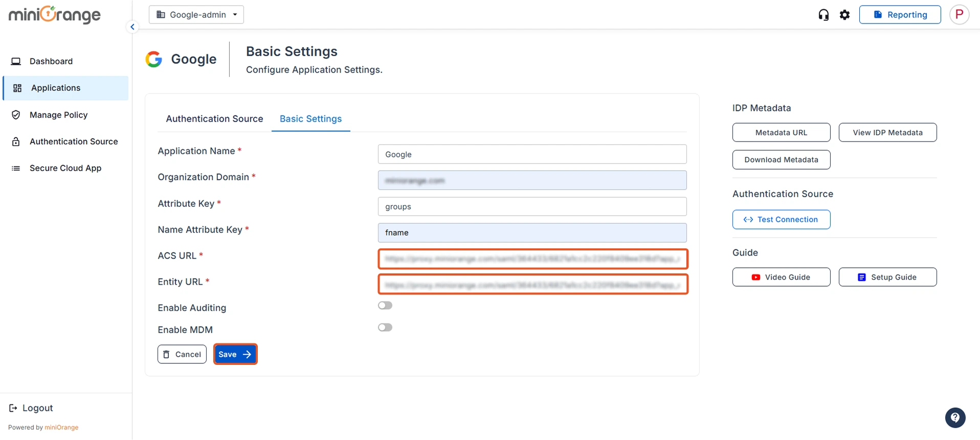Click the Cancel button
This screenshot has width=980, height=440.
click(x=182, y=354)
